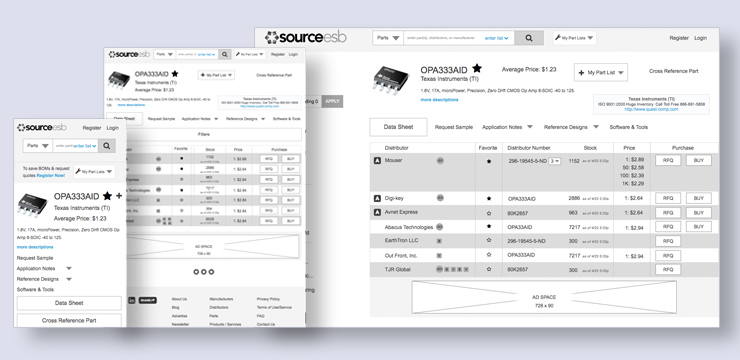
Task: Click the round badge in the TJR Global row
Action: pyautogui.click(x=439, y=269)
